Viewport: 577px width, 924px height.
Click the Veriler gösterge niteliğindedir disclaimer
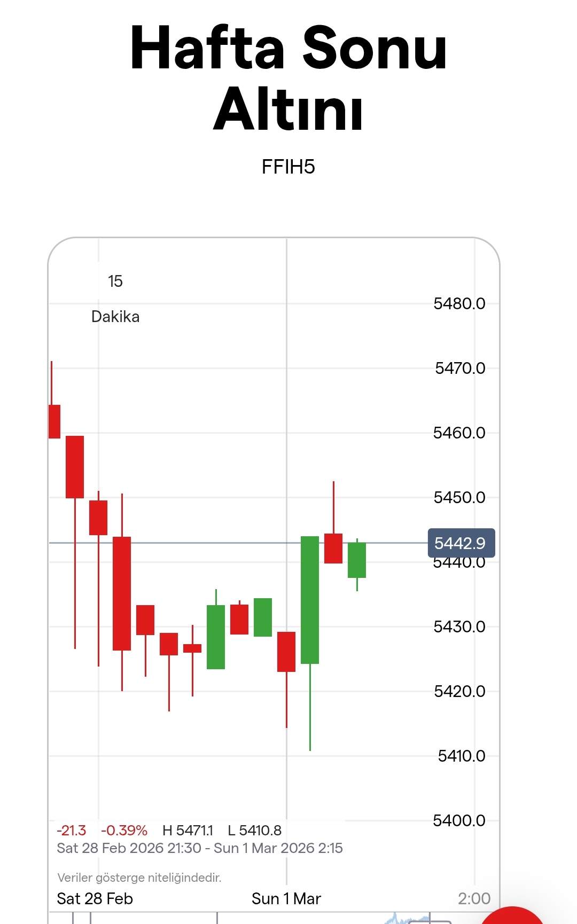[x=139, y=878]
